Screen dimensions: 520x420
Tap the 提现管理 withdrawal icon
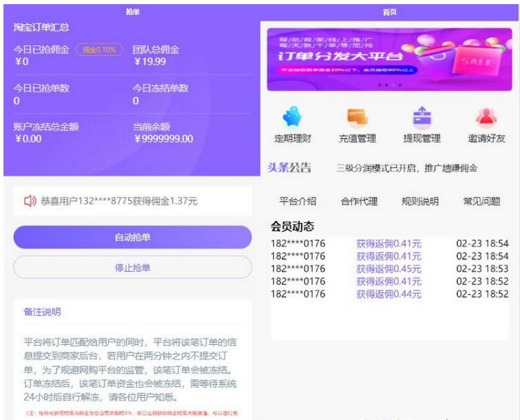[421, 117]
